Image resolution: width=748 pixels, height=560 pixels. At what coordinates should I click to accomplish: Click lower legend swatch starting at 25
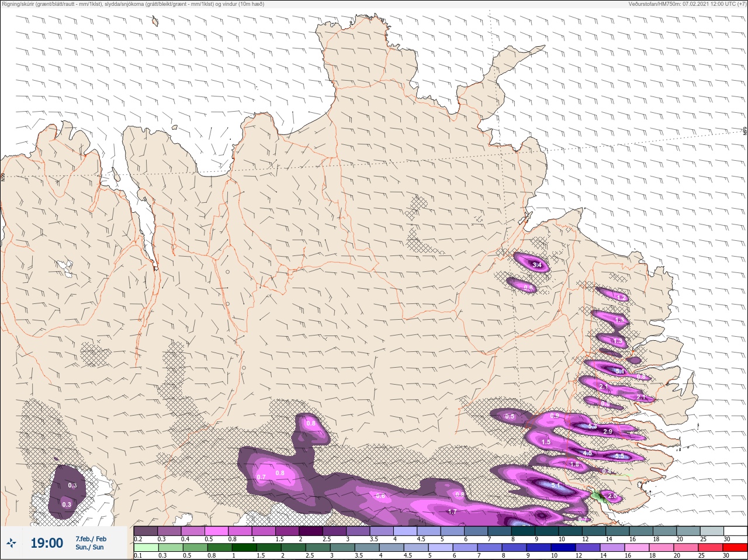point(710,548)
